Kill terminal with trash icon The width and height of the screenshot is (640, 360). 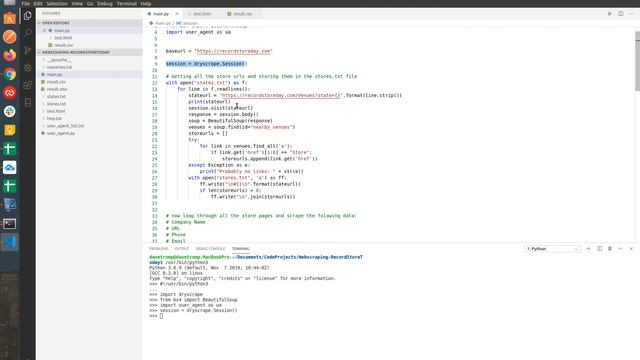click(610, 249)
